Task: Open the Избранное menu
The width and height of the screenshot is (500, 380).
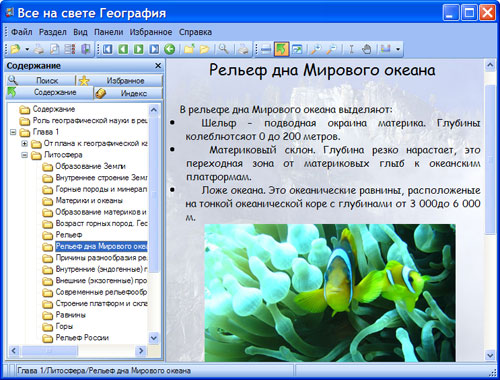Action: 151,32
